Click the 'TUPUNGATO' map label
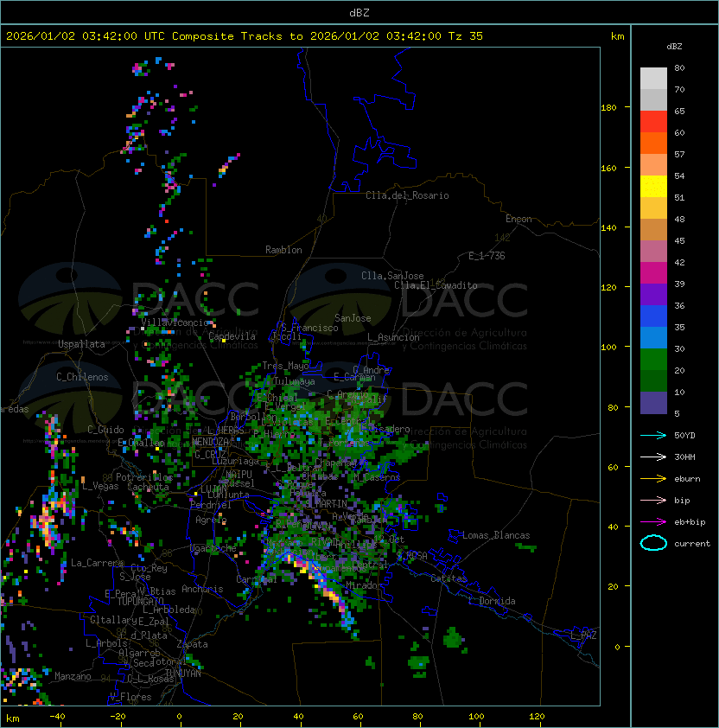This screenshot has height=728, width=719. (140, 602)
